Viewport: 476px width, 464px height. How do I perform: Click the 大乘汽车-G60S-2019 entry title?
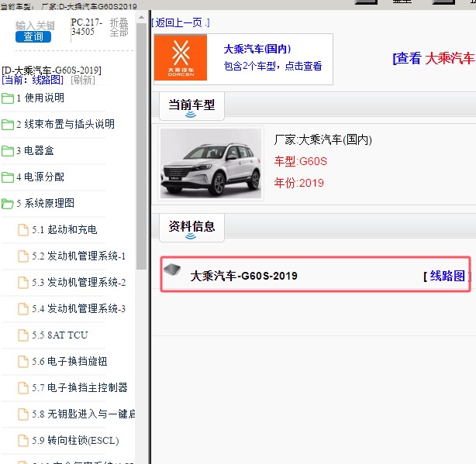(243, 276)
